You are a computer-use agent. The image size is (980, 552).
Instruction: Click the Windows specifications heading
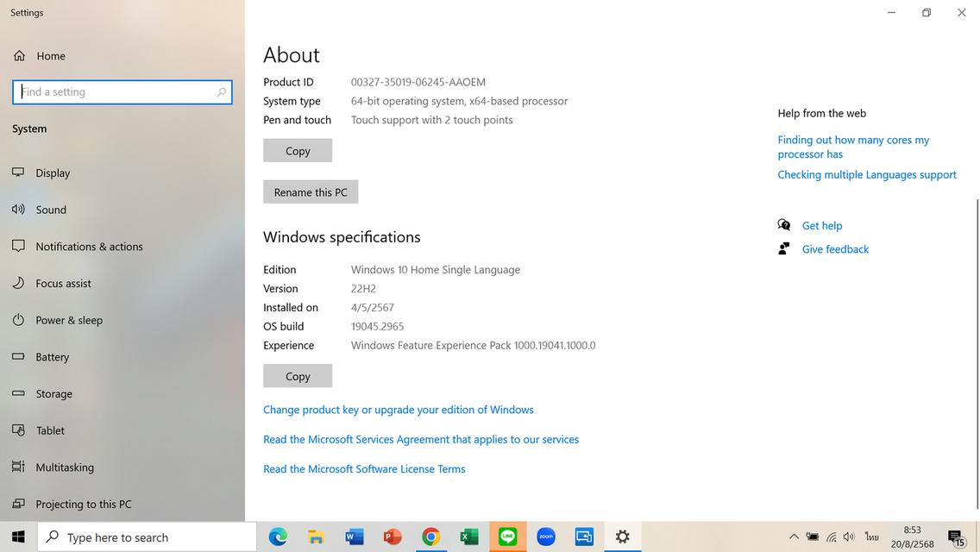tap(342, 237)
